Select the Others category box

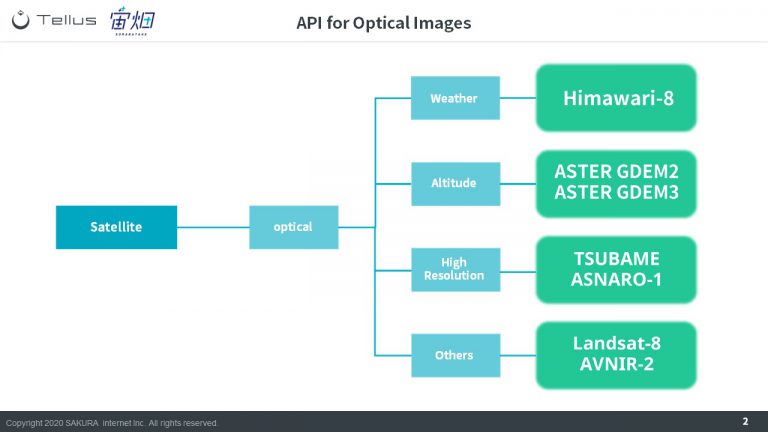pyautogui.click(x=456, y=356)
